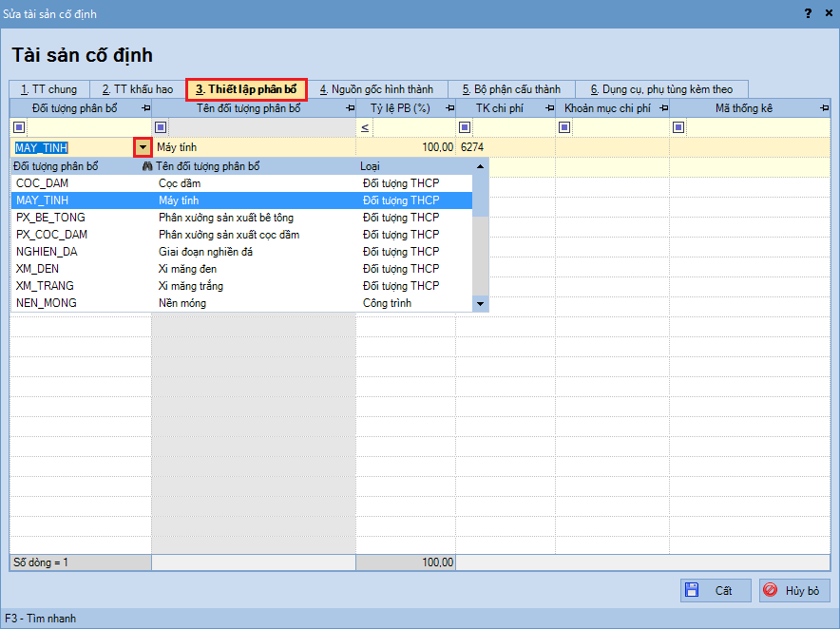This screenshot has width=840, height=629.
Task: Click the help question mark in title bar
Action: click(808, 13)
